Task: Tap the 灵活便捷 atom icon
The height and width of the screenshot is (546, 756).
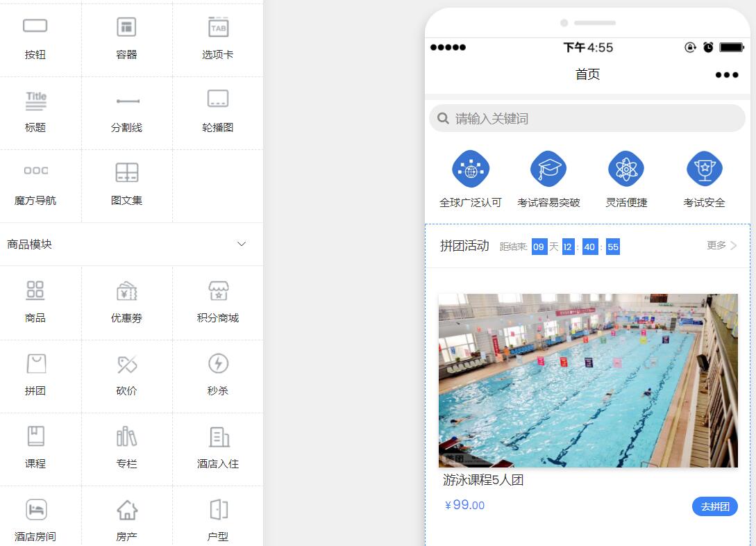Action: [x=626, y=169]
